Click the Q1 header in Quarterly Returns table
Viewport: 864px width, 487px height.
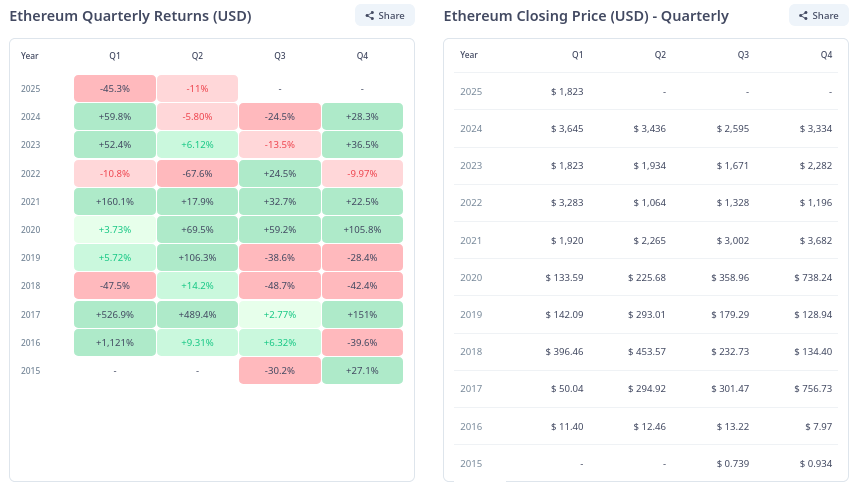pos(115,55)
